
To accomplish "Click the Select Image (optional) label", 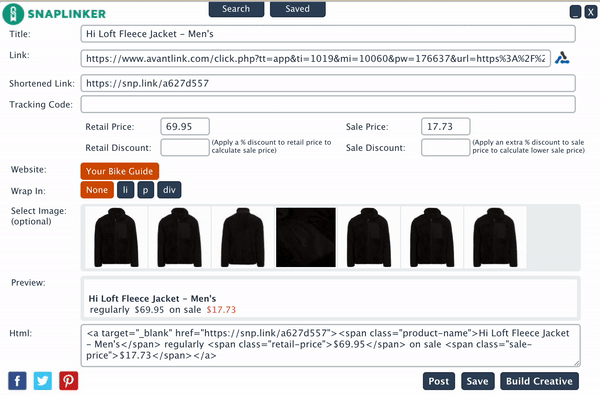I will 39,216.
